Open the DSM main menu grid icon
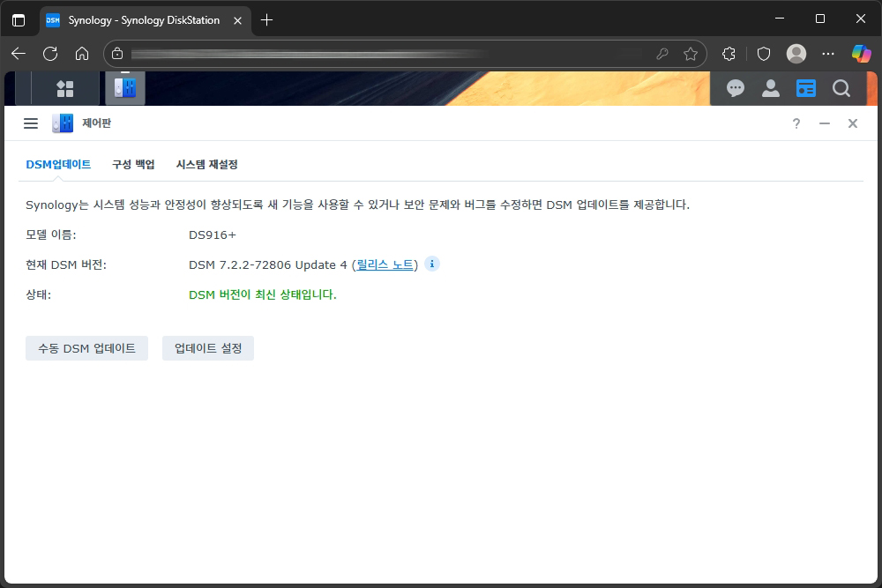882x588 pixels. click(x=65, y=88)
